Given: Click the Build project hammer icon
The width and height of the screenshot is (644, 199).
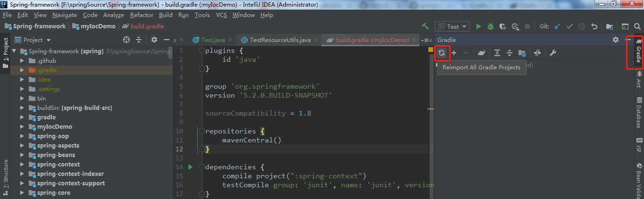Looking at the screenshot, I should point(426,26).
